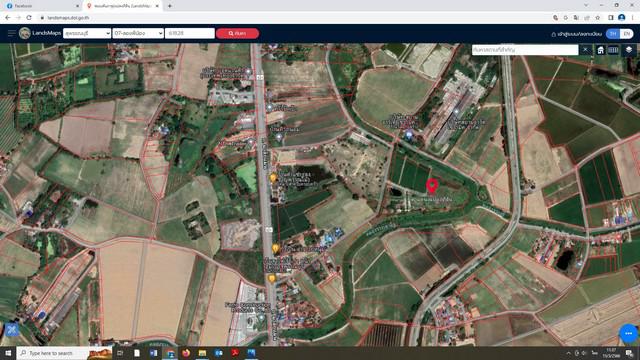Switch language to EN
This screenshot has width=640, height=360.
point(627,34)
